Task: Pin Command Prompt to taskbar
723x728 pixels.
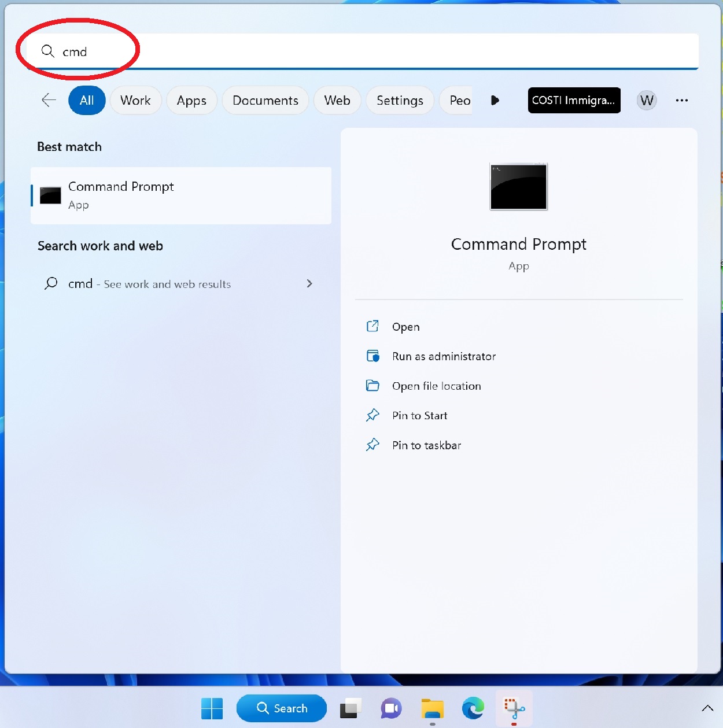Action: (426, 445)
